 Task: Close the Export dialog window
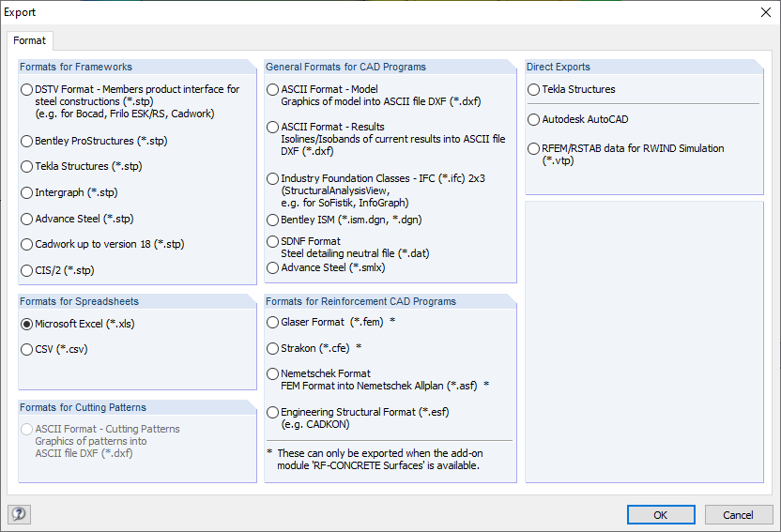764,12
